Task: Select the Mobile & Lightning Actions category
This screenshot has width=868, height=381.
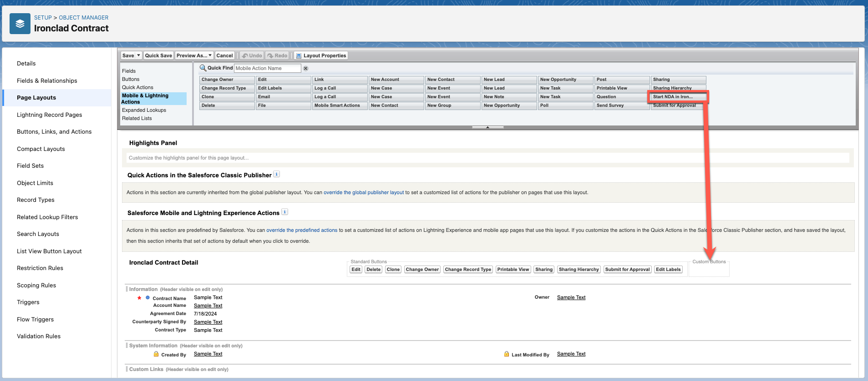Action: pos(154,99)
